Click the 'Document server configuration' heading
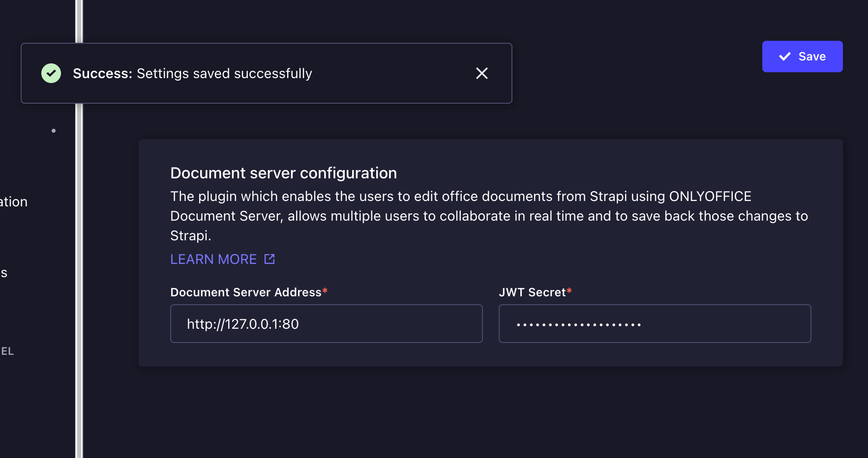Screen dimensions: 868x458 (x=283, y=173)
